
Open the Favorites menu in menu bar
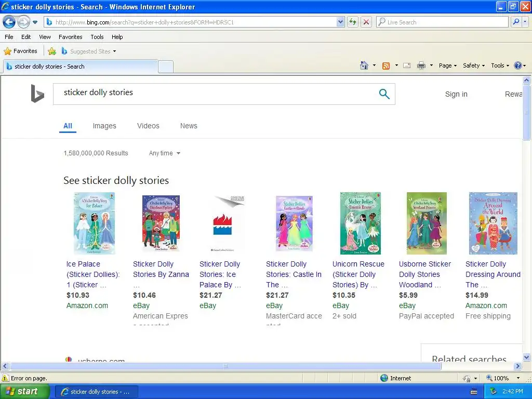(71, 37)
